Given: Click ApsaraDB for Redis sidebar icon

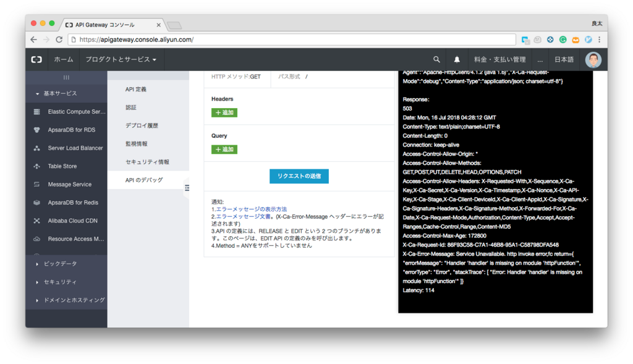Looking at the screenshot, I should coord(36,203).
